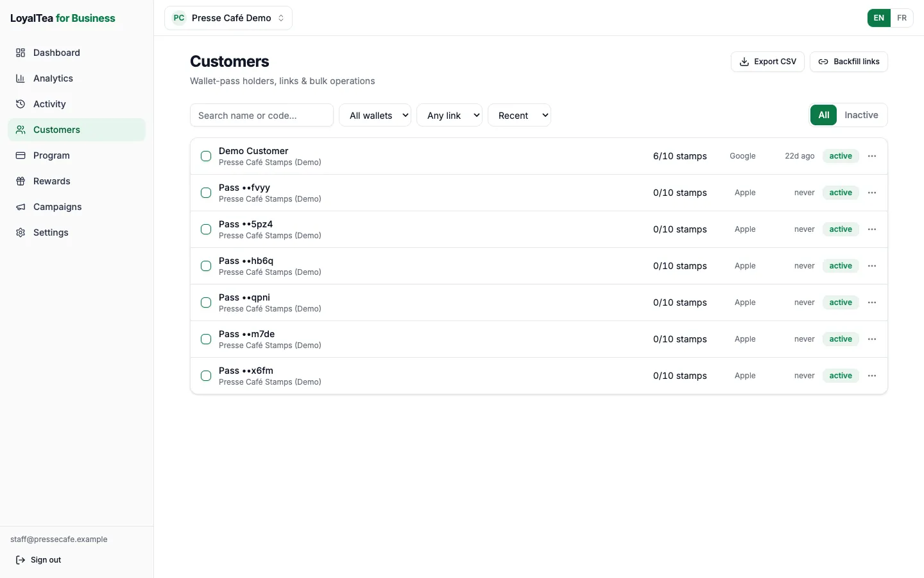Show All customers tab
The image size is (924, 578).
[824, 115]
